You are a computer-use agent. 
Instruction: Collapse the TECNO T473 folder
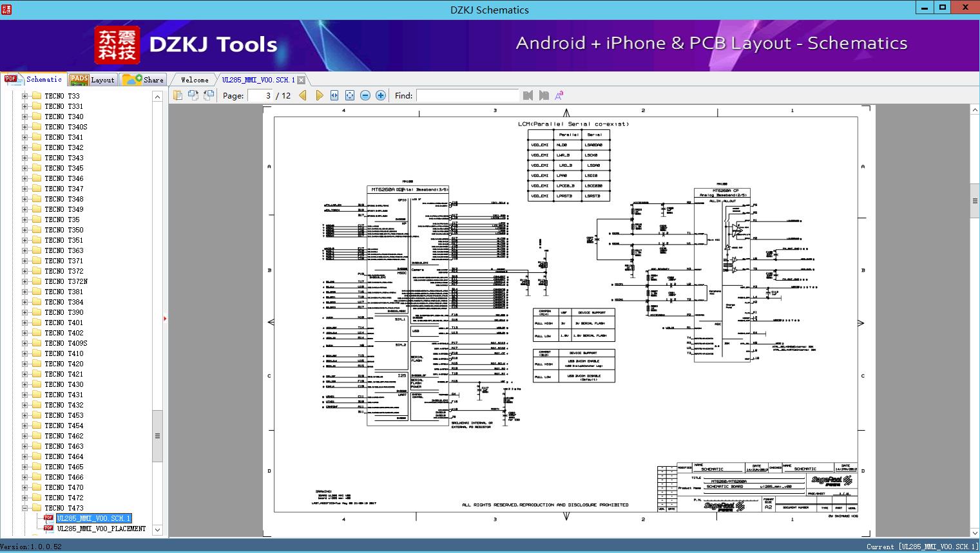tap(25, 508)
